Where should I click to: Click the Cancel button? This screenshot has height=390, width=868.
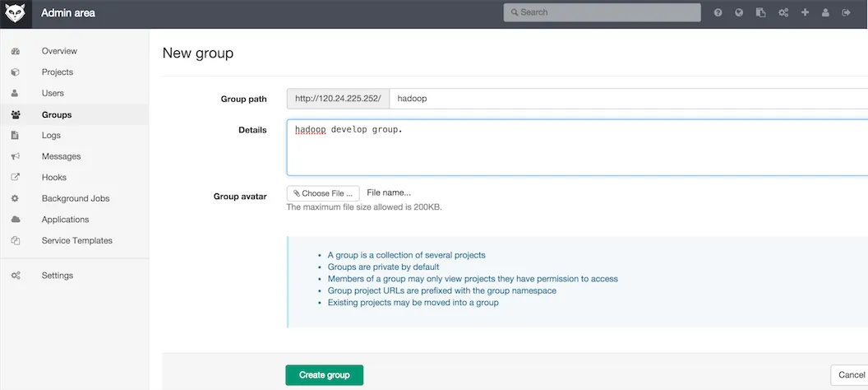pyautogui.click(x=851, y=375)
